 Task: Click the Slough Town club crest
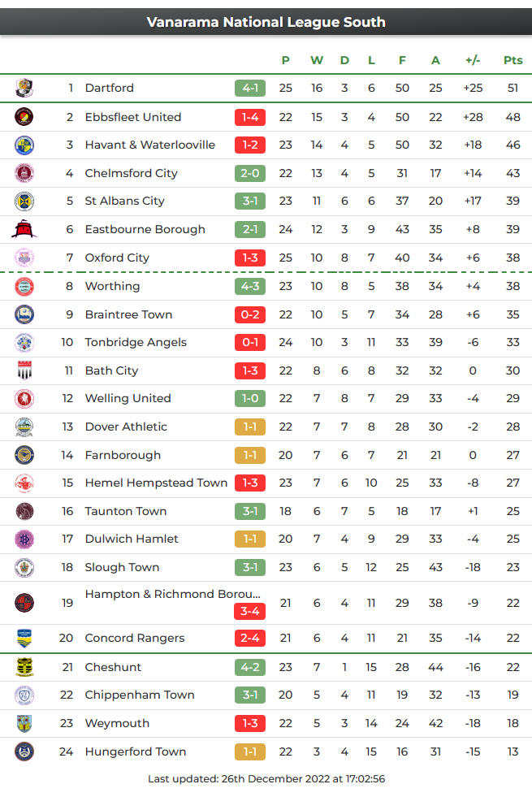[x=24, y=567]
